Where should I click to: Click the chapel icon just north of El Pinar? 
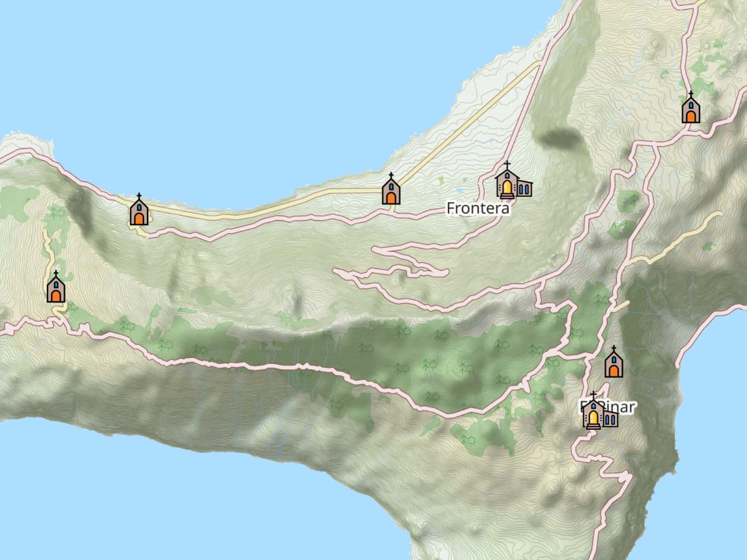coord(614,362)
